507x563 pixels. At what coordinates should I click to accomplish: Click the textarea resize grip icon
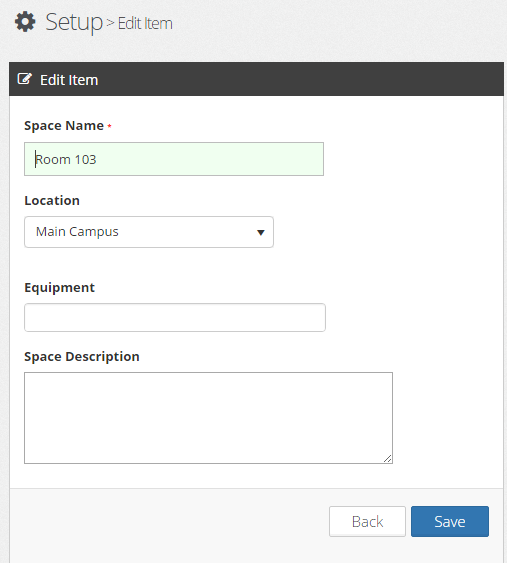(x=387, y=459)
